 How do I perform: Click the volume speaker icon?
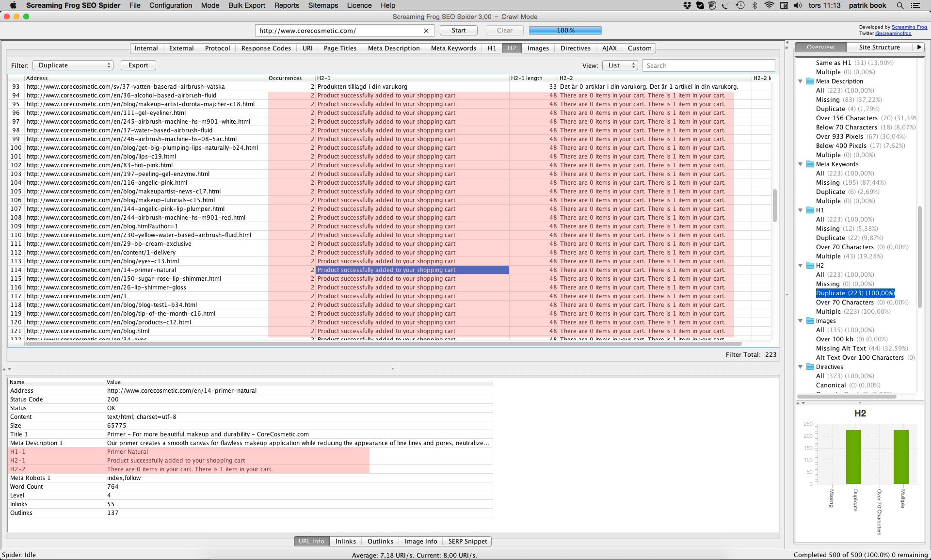(798, 5)
